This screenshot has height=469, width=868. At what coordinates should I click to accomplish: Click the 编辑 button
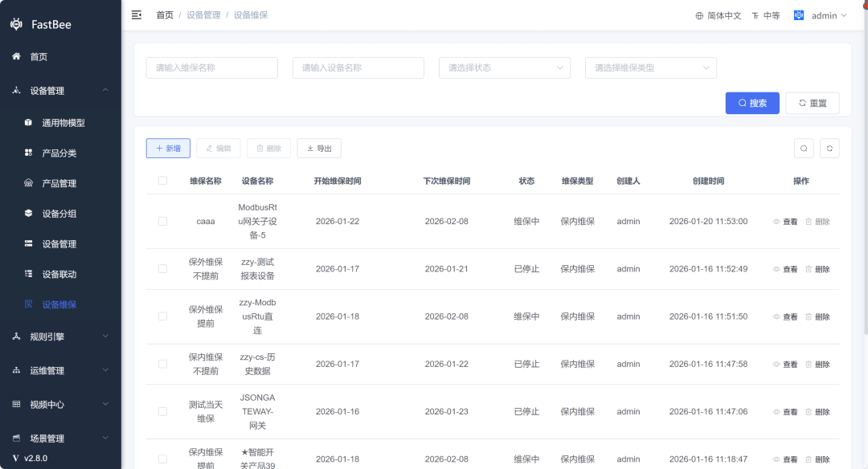click(x=218, y=149)
